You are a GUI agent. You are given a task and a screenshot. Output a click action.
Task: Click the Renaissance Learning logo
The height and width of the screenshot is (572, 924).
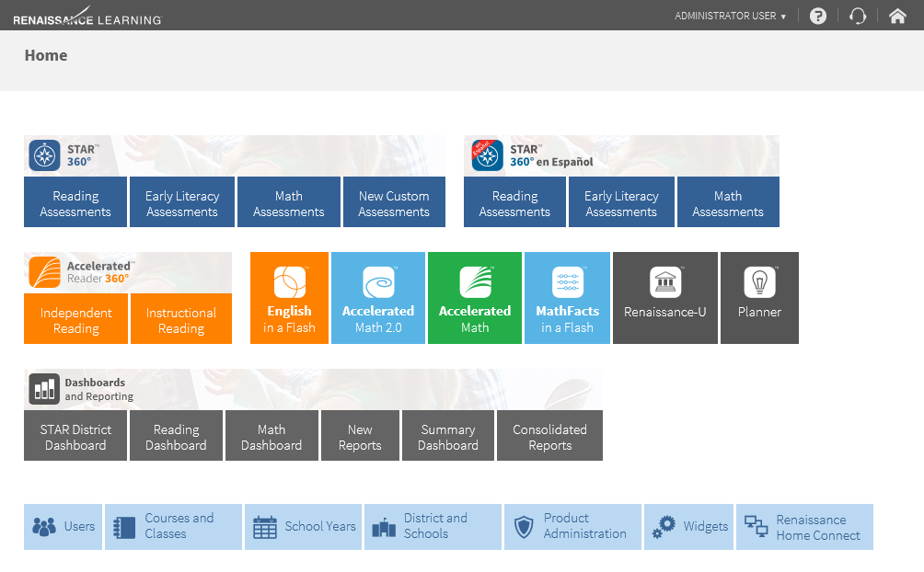(x=87, y=17)
